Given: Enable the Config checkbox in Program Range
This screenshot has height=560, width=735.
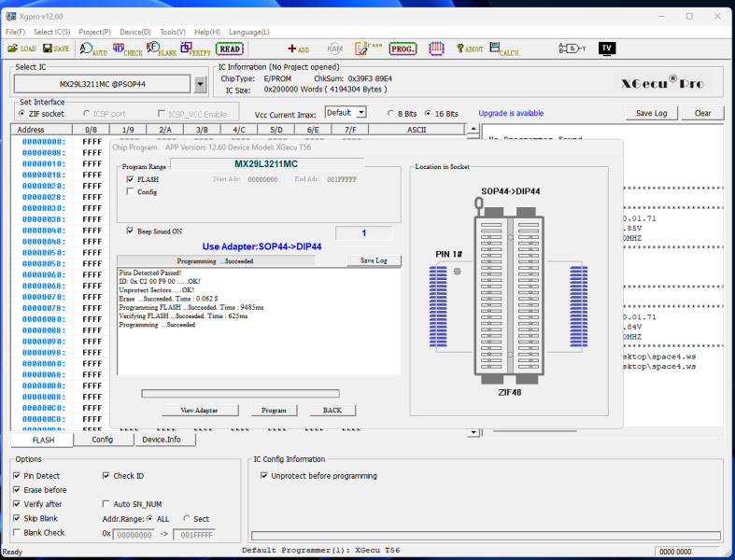Looking at the screenshot, I should [130, 191].
